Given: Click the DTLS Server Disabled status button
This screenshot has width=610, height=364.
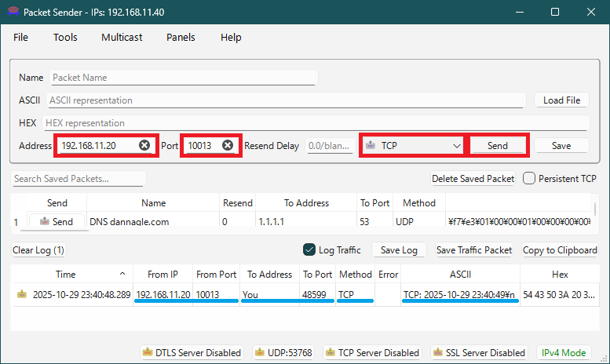Looking at the screenshot, I should pos(191,352).
